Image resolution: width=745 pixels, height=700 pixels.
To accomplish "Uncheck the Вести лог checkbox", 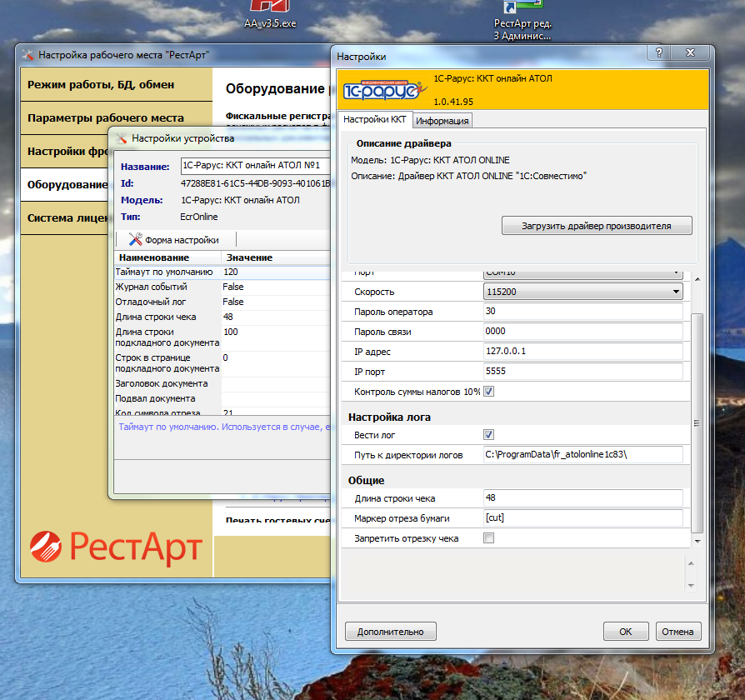I will (488, 435).
